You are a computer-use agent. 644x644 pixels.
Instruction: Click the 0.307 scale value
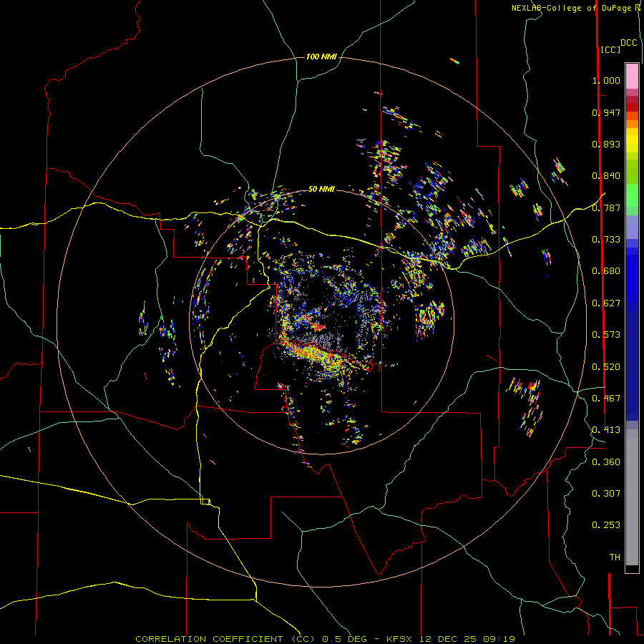[x=606, y=494]
